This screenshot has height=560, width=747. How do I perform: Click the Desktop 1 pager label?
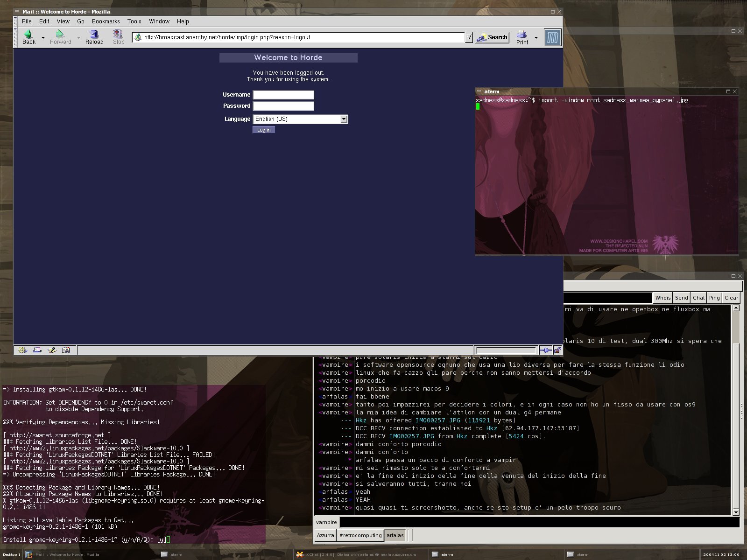(x=11, y=555)
